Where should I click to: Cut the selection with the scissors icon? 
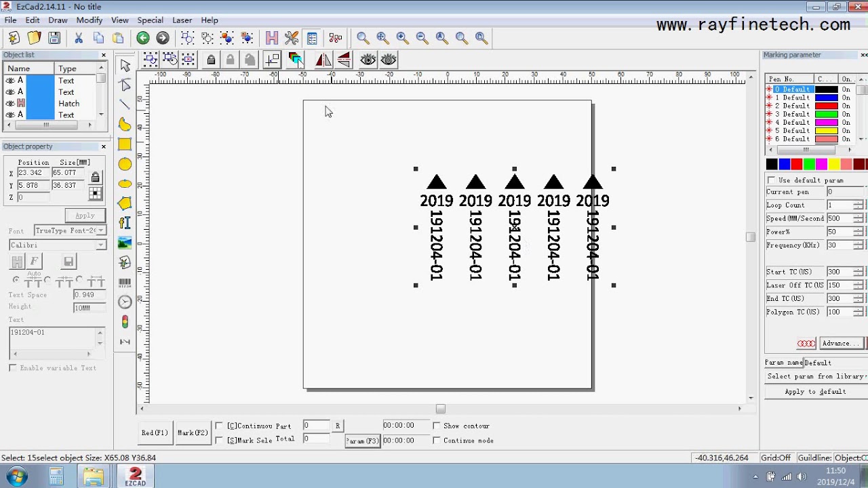(x=79, y=38)
